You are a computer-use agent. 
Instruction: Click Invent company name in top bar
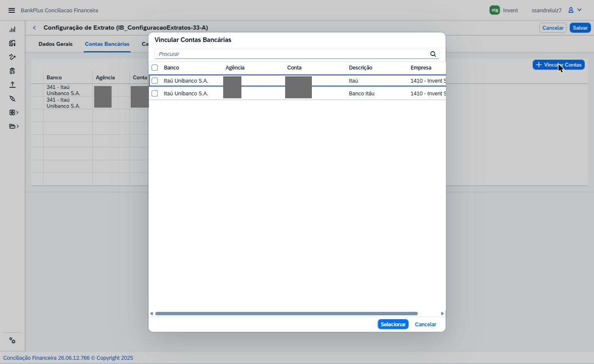tap(510, 10)
